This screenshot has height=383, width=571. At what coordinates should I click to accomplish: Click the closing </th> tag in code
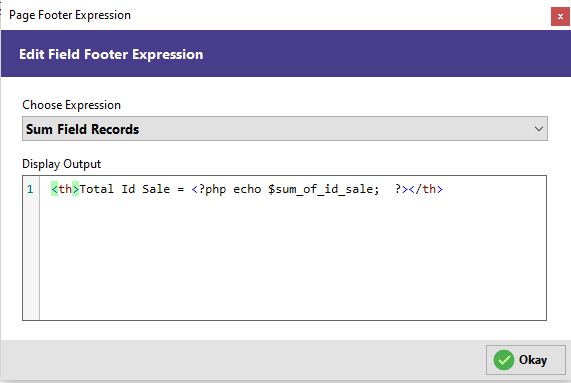click(426, 189)
